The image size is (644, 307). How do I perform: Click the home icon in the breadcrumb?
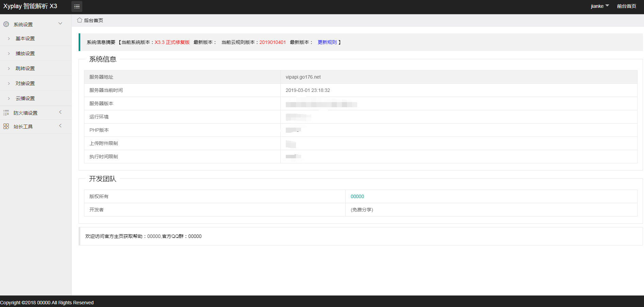pos(80,20)
